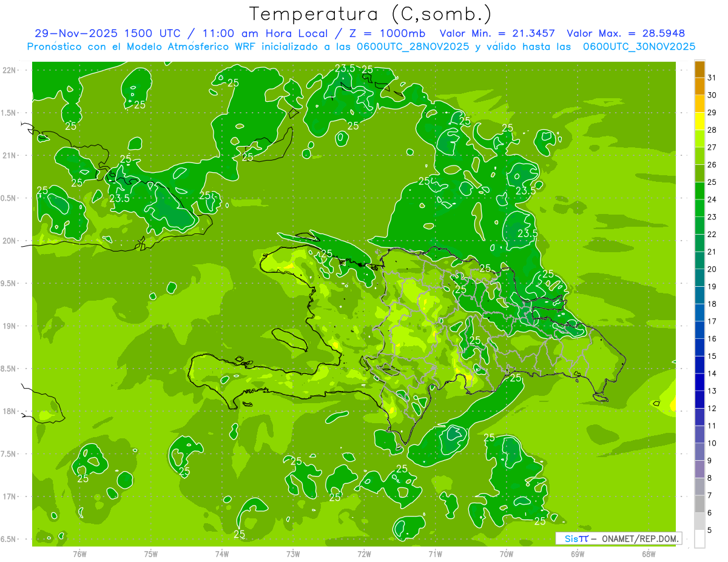The height and width of the screenshot is (562, 728).
Task: Click the legend value '28'
Action: pos(712,130)
